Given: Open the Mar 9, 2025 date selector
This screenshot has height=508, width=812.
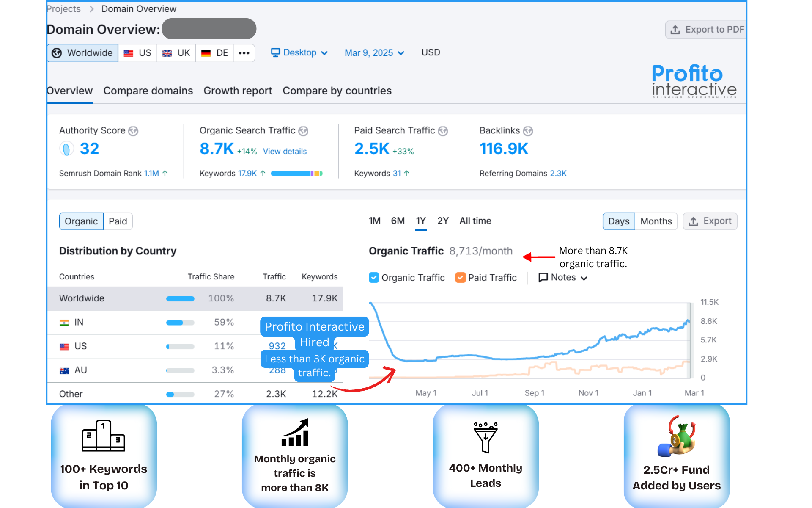Looking at the screenshot, I should tap(374, 52).
